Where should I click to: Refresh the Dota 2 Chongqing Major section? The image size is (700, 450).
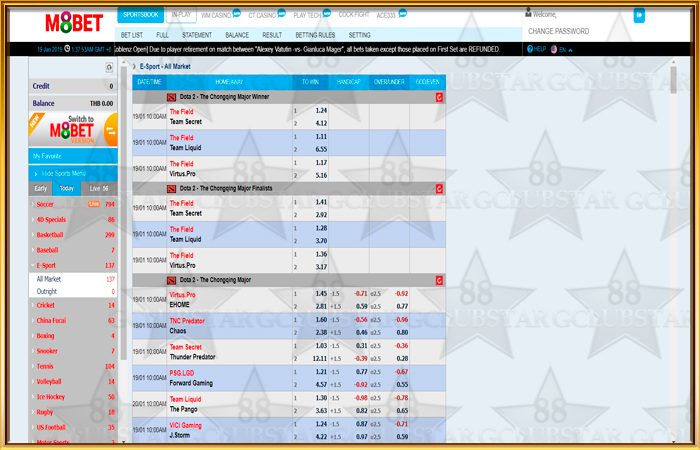pyautogui.click(x=439, y=280)
